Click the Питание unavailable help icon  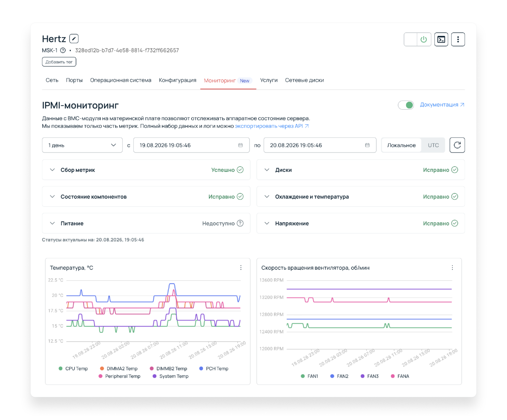[240, 223]
